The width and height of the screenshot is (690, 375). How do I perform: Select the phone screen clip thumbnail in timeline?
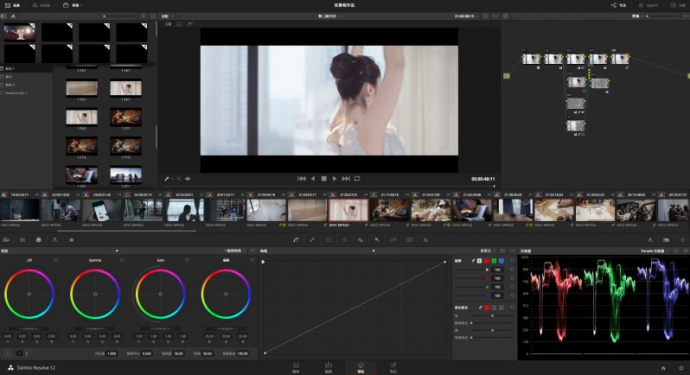(102, 210)
